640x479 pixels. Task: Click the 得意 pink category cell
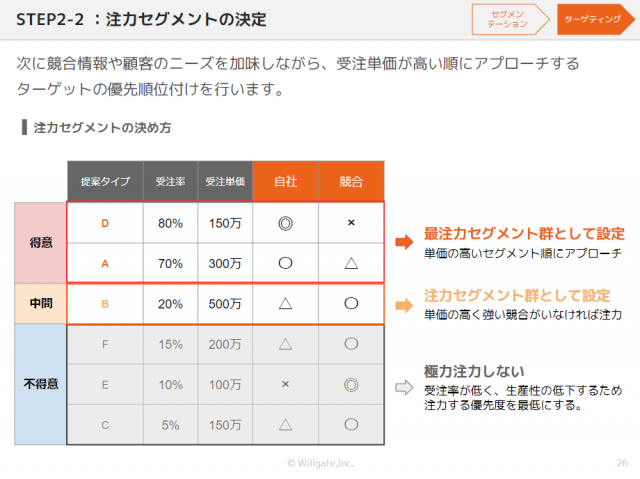tap(41, 243)
